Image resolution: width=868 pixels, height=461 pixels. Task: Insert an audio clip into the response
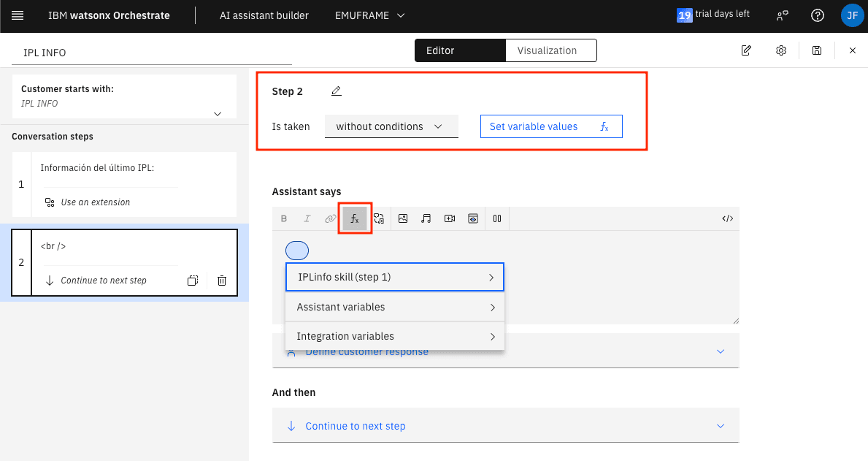[x=426, y=218]
